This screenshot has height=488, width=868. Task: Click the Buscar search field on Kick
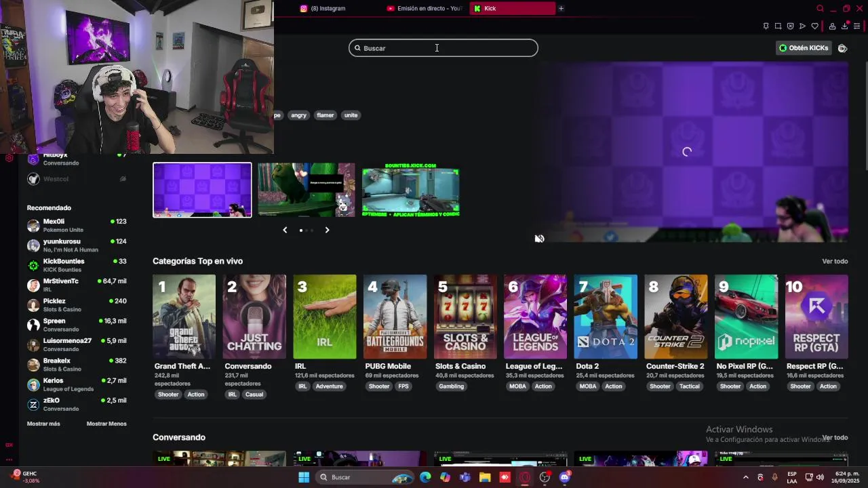click(x=443, y=48)
